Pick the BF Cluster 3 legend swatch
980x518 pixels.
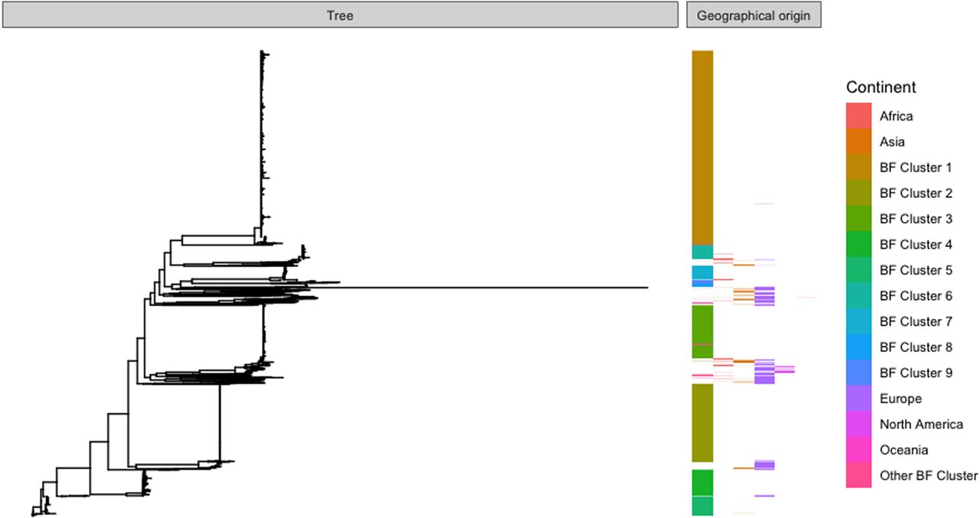858,219
